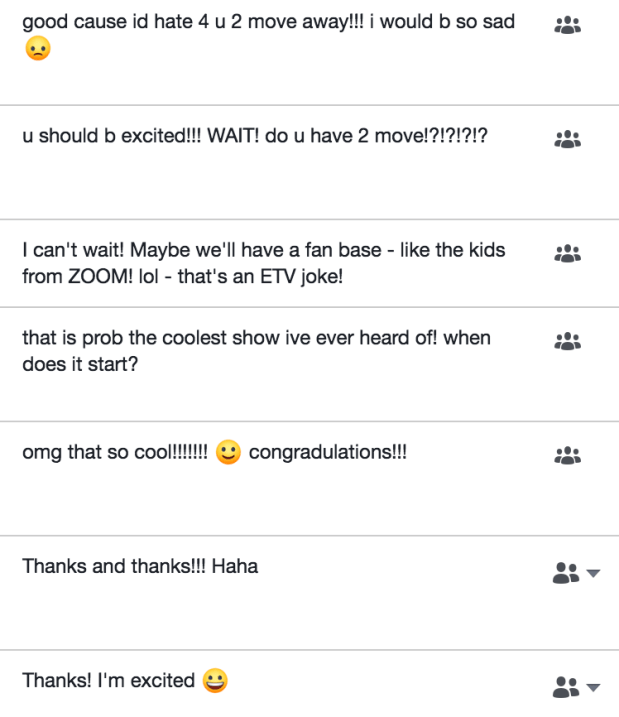The height and width of the screenshot is (717, 619).
Task: Open audience icon beside "coolest show" post
Action: pos(567,341)
